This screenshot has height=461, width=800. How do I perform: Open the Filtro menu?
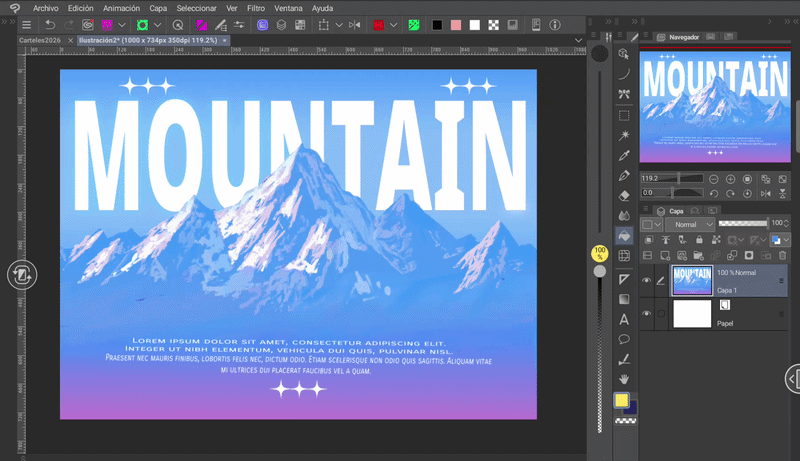[255, 7]
